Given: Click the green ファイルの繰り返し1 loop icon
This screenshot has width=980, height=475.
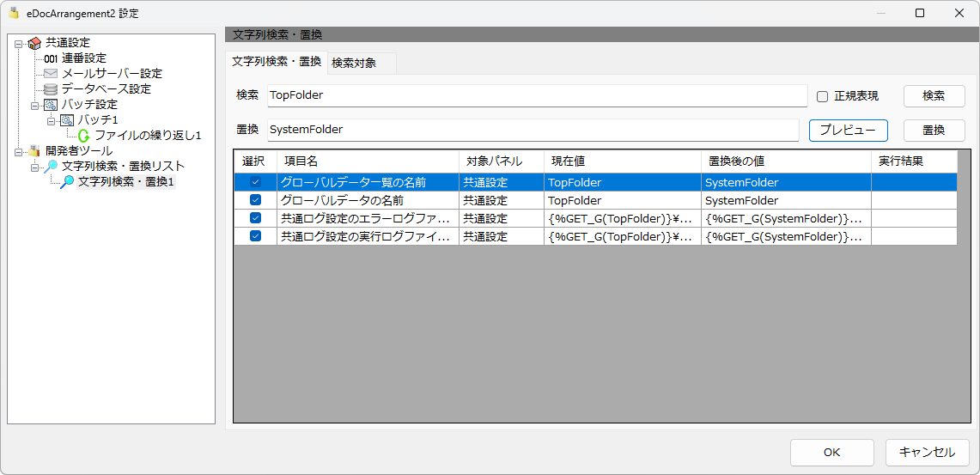Looking at the screenshot, I should [x=84, y=136].
